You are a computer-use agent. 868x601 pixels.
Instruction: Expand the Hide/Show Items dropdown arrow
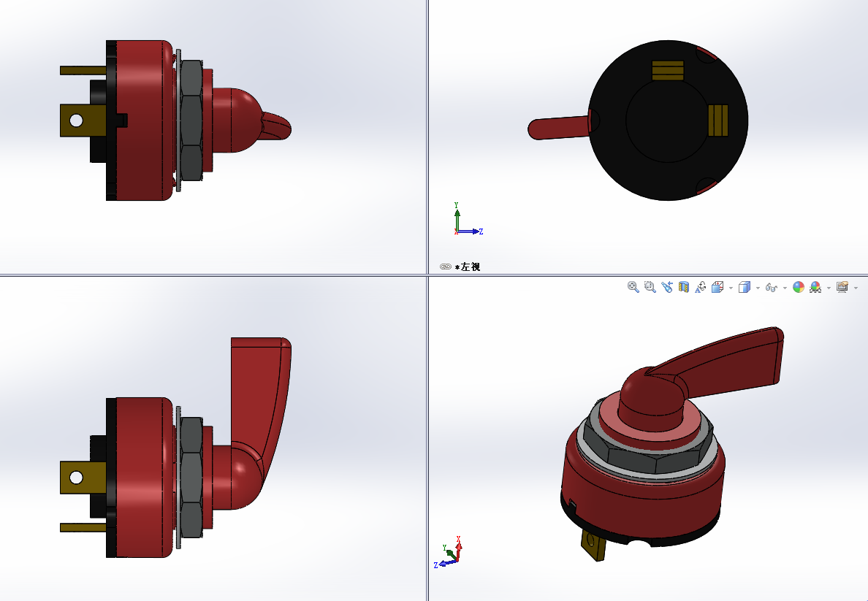(785, 288)
